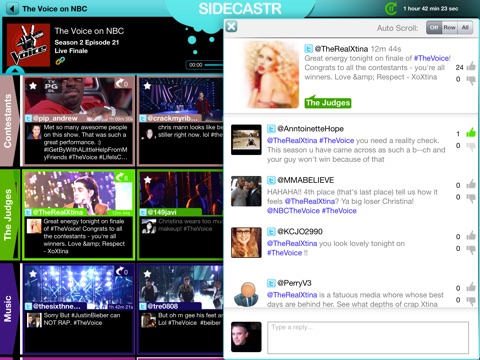The height and width of the screenshot is (360, 480).
Task: Click Twitter icon beside @MMABELIEVE
Action: click(x=271, y=180)
